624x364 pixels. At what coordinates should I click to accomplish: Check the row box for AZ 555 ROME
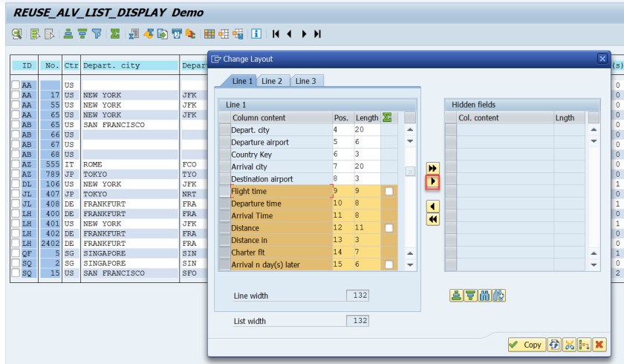[x=16, y=164]
